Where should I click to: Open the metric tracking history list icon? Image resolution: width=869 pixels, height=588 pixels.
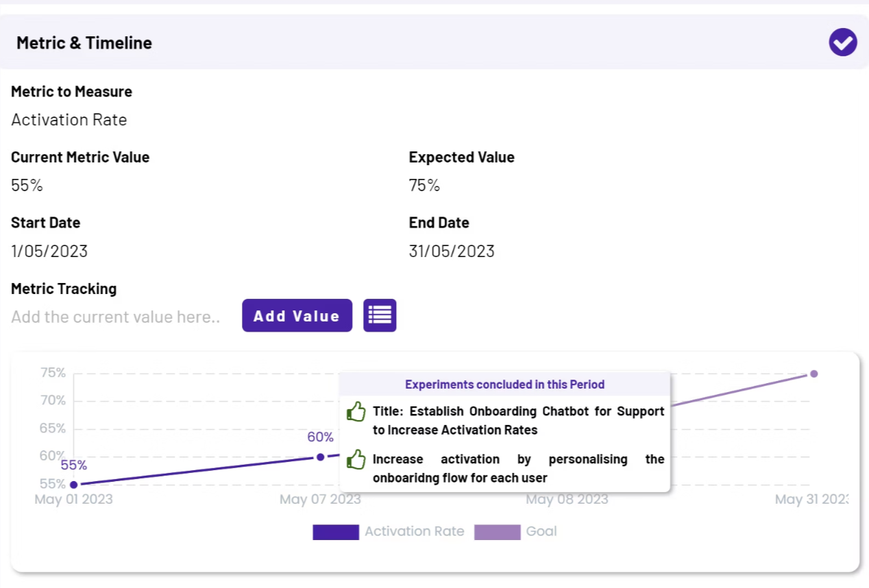[x=380, y=315]
